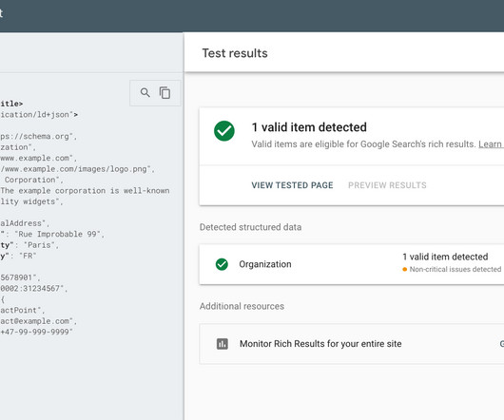504x420 pixels.
Task: Click the code line with alAddress
Action: (25, 223)
